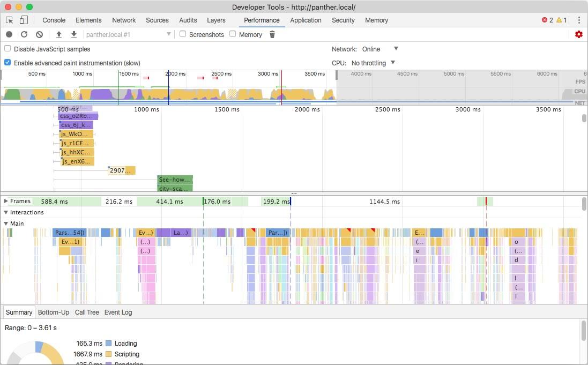Enable the Screenshots checkbox
This screenshot has height=365, width=588.
(183, 34)
